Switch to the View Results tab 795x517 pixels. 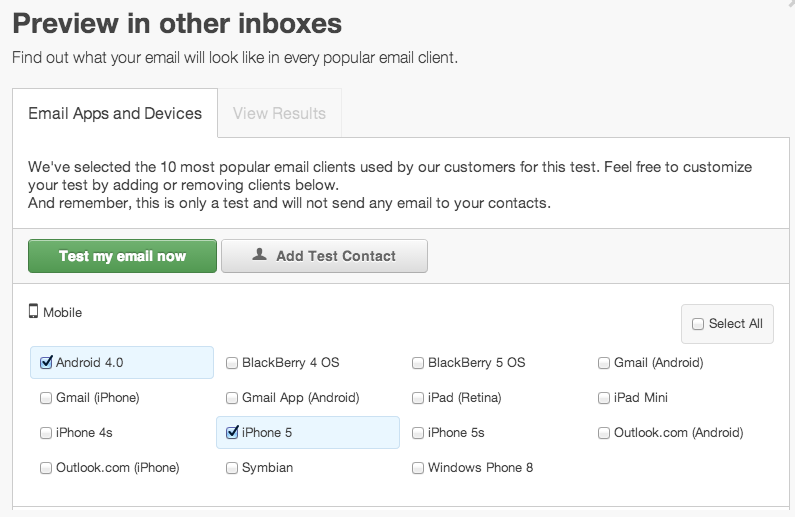tap(279, 113)
